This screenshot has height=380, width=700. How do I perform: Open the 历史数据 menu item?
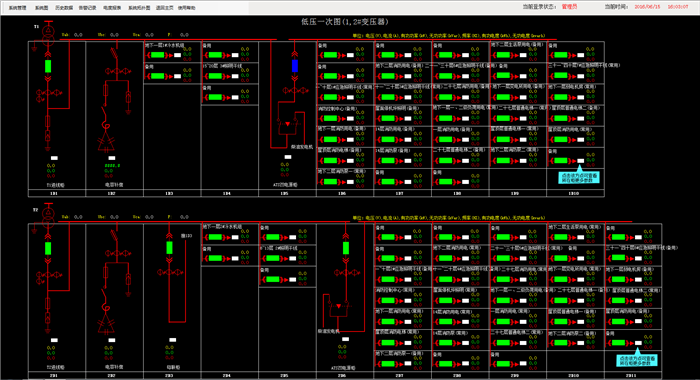point(64,8)
